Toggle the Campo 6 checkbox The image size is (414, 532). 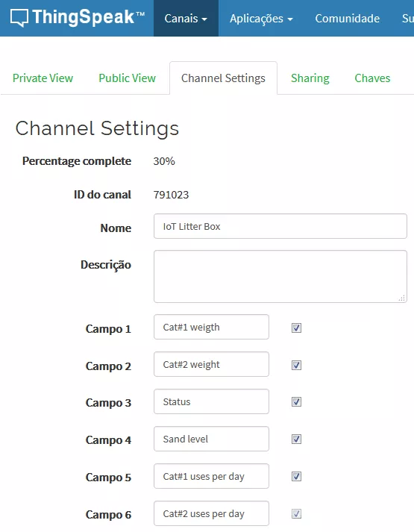pyautogui.click(x=296, y=513)
